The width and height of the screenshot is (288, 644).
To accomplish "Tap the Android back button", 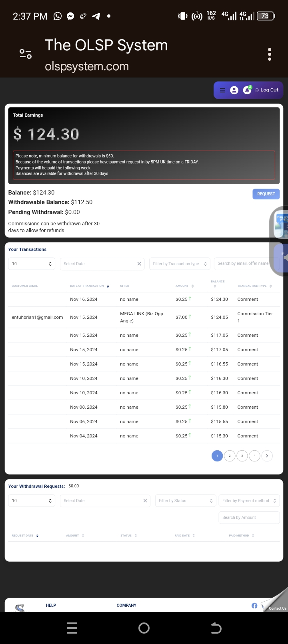I will pos(216,628).
